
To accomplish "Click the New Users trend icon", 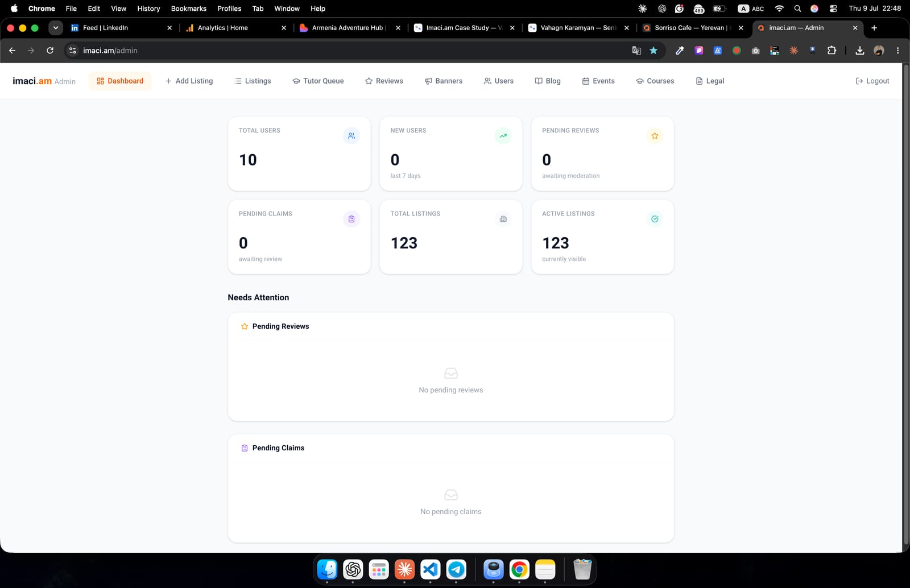I will point(503,136).
